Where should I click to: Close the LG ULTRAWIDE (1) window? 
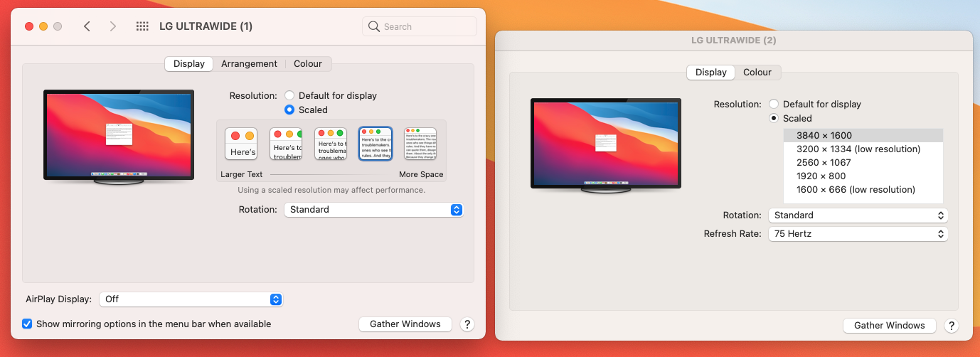click(x=29, y=26)
